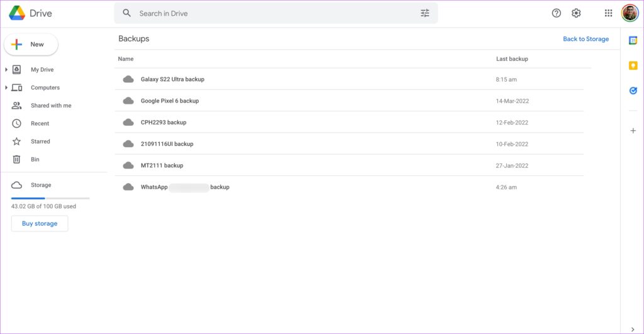Viewport: 644px width, 334px height.
Task: Click the Storage cloud icon
Action: (x=16, y=185)
